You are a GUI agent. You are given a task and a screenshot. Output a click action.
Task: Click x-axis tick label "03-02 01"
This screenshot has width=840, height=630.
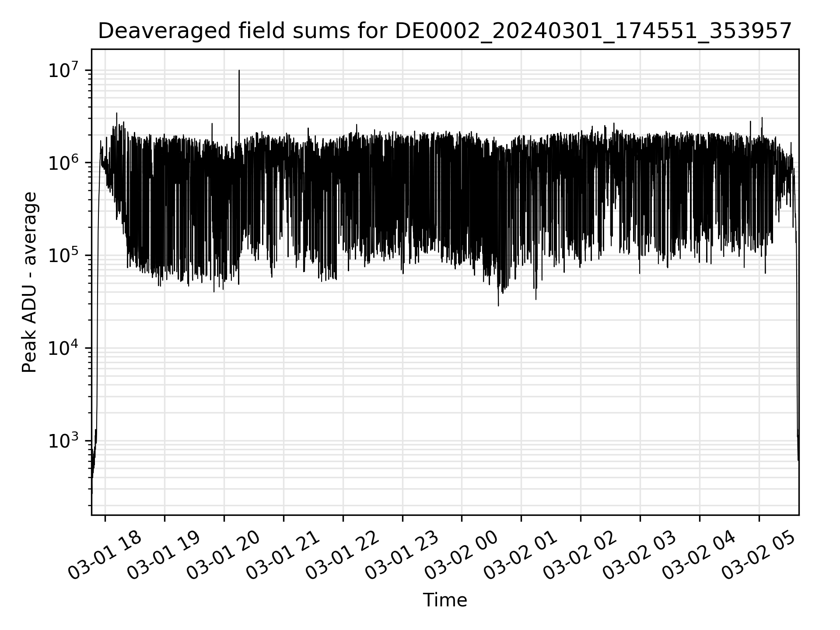[x=521, y=556]
